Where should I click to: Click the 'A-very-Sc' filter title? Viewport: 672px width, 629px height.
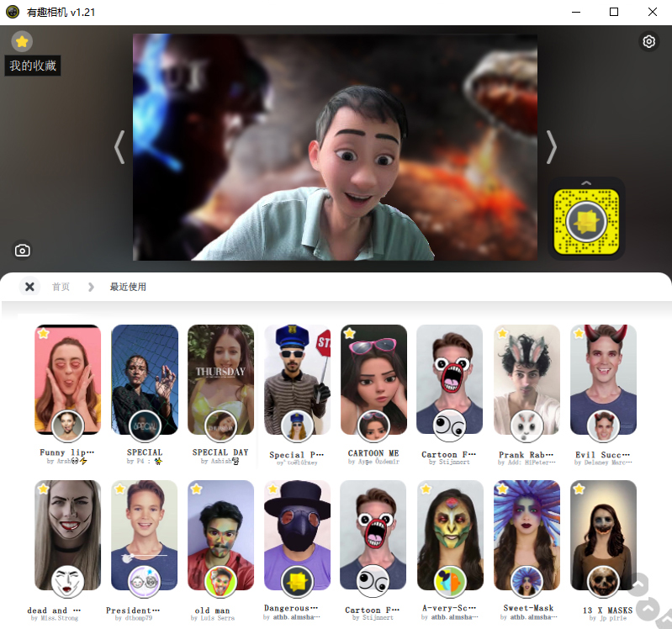449,608
